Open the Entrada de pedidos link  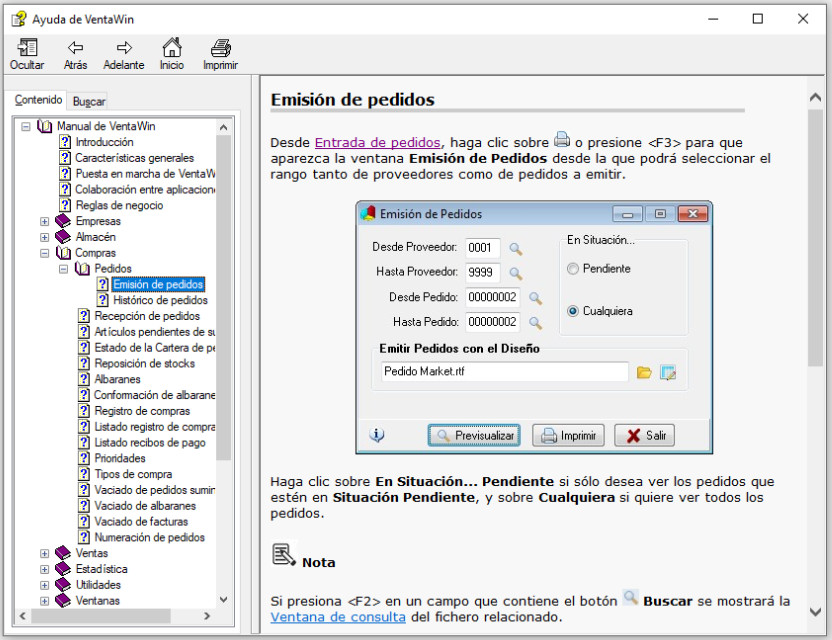point(377,142)
